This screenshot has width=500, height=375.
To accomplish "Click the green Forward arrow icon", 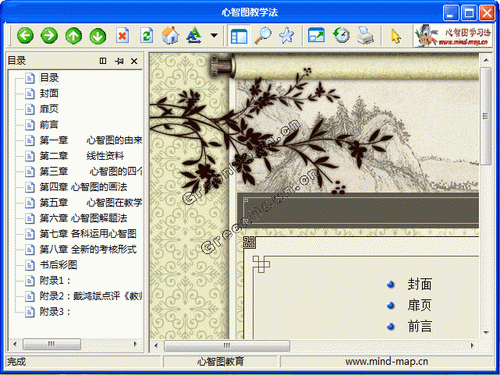I will 49,35.
